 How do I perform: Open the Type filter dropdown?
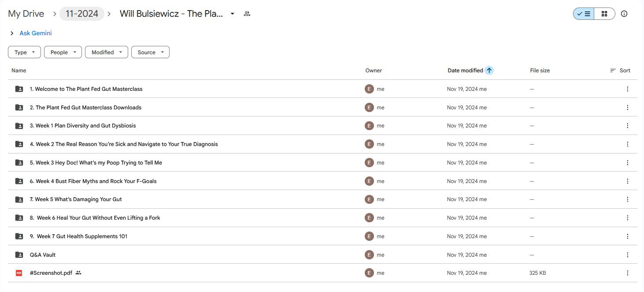[24, 52]
